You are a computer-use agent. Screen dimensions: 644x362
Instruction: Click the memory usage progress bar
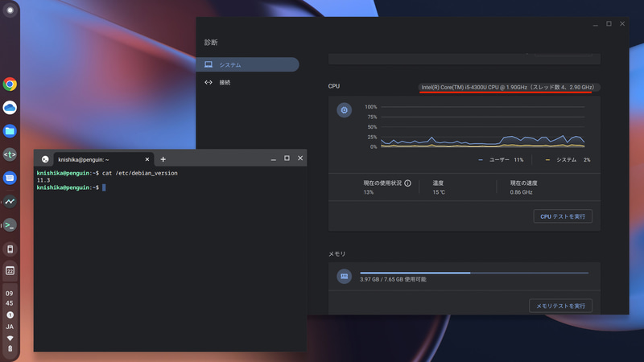pyautogui.click(x=474, y=273)
